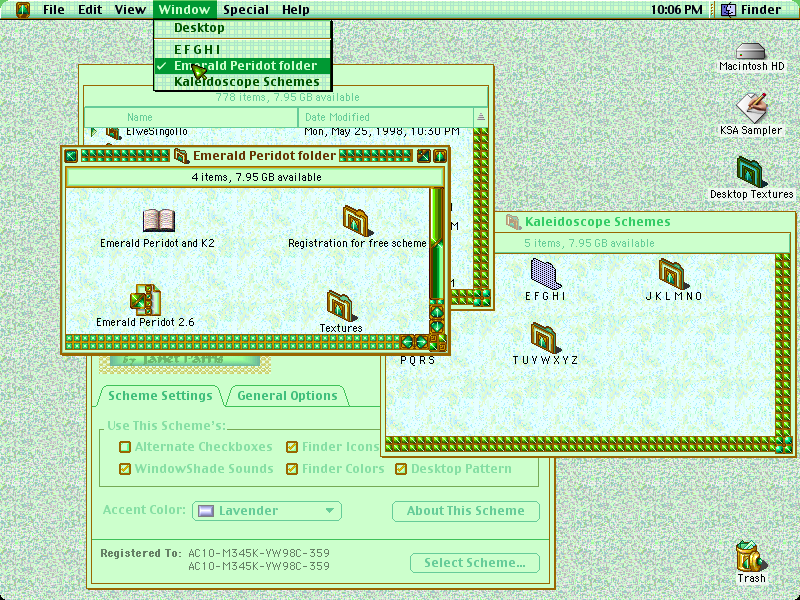Image resolution: width=800 pixels, height=600 pixels.
Task: Select the ElweSingollo folder icon in the list window
Action: tap(112, 133)
